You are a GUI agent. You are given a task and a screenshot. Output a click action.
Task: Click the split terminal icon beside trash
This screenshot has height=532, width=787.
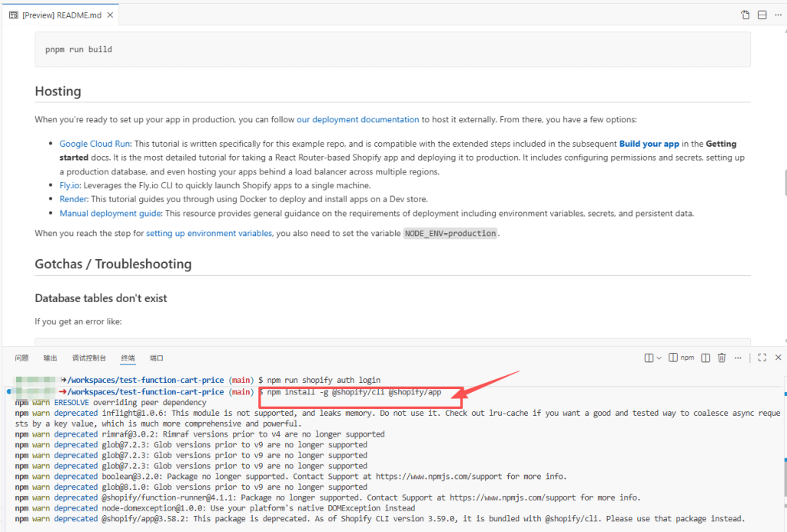(706, 357)
